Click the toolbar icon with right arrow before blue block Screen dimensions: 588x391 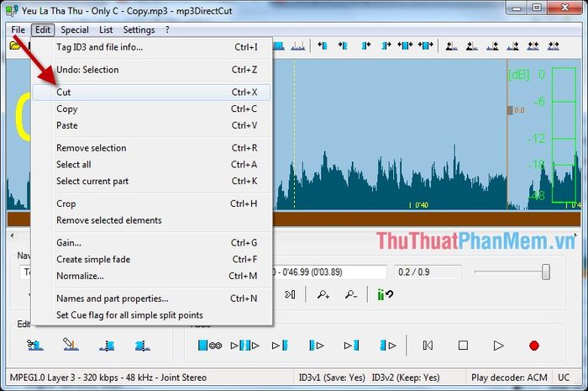click(x=343, y=45)
